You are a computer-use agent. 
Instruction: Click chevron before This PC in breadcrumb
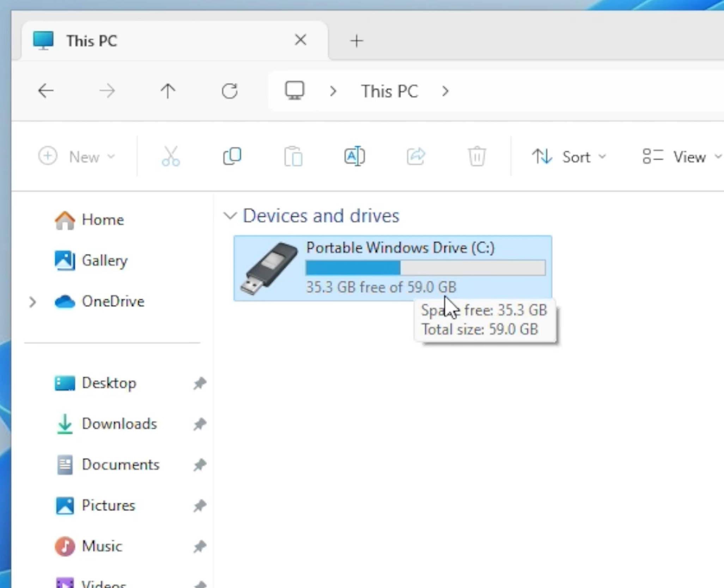coord(333,91)
